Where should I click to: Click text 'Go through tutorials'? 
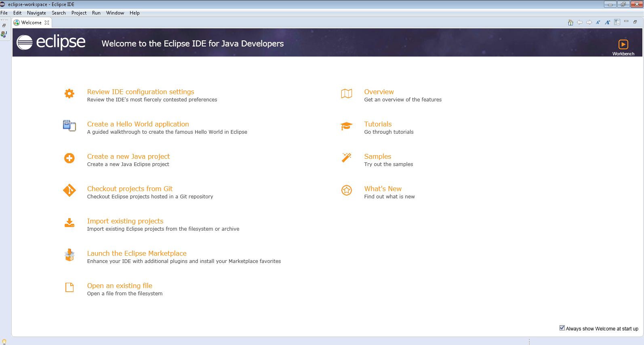pos(389,132)
